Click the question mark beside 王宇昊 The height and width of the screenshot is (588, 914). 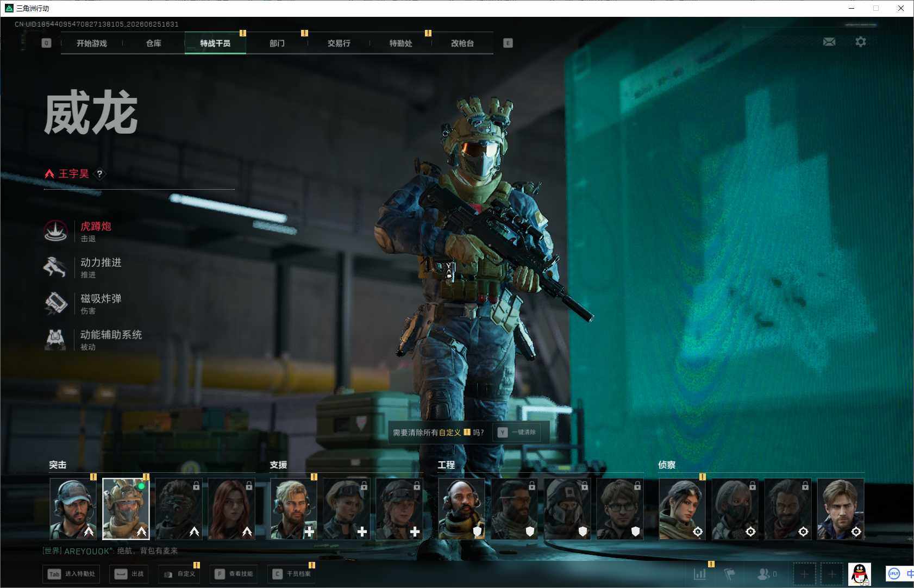point(99,174)
